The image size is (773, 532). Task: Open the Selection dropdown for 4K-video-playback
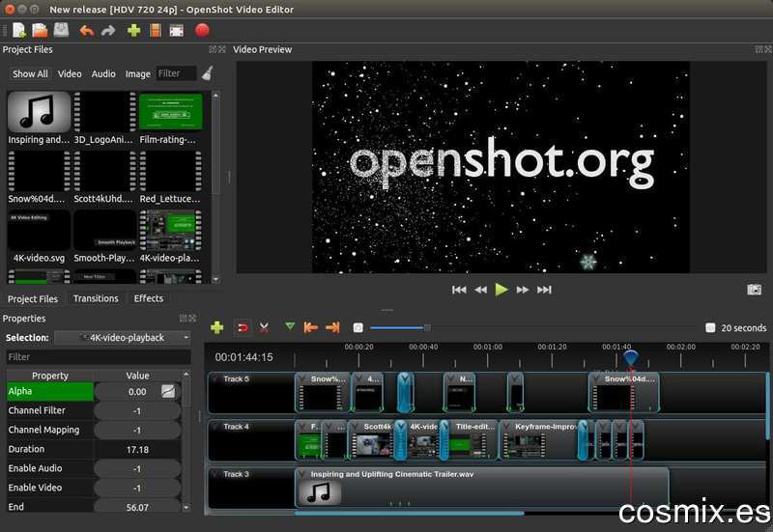(123, 338)
